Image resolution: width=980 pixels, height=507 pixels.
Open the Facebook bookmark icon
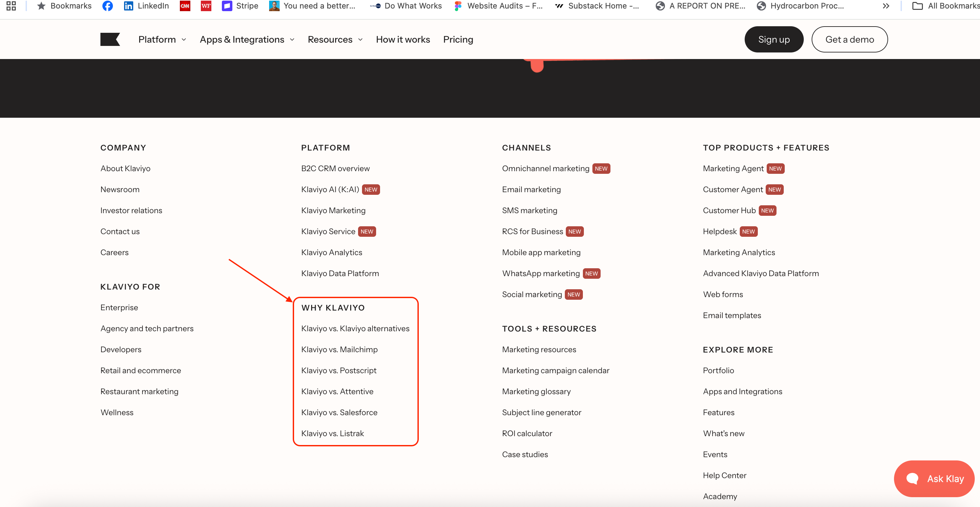(108, 6)
